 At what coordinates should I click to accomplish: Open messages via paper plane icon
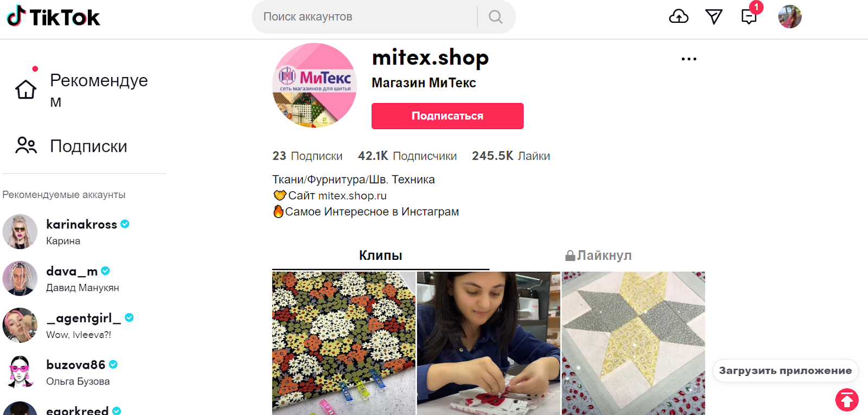click(x=714, y=17)
